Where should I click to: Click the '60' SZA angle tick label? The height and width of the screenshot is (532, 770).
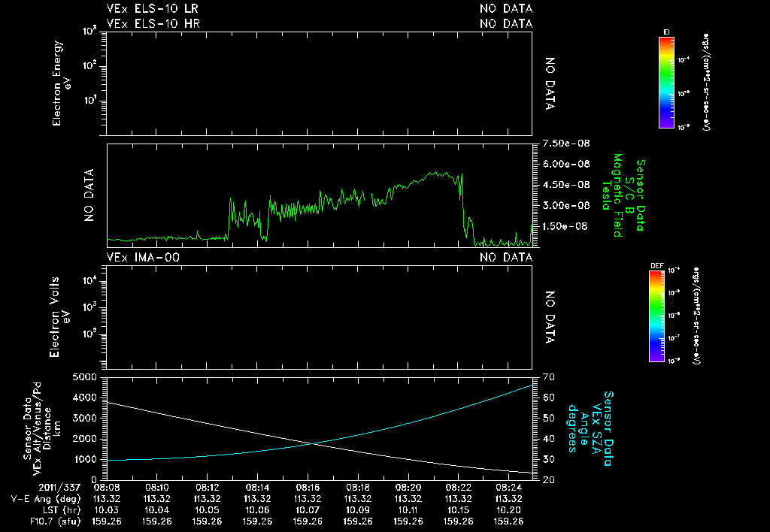549,397
